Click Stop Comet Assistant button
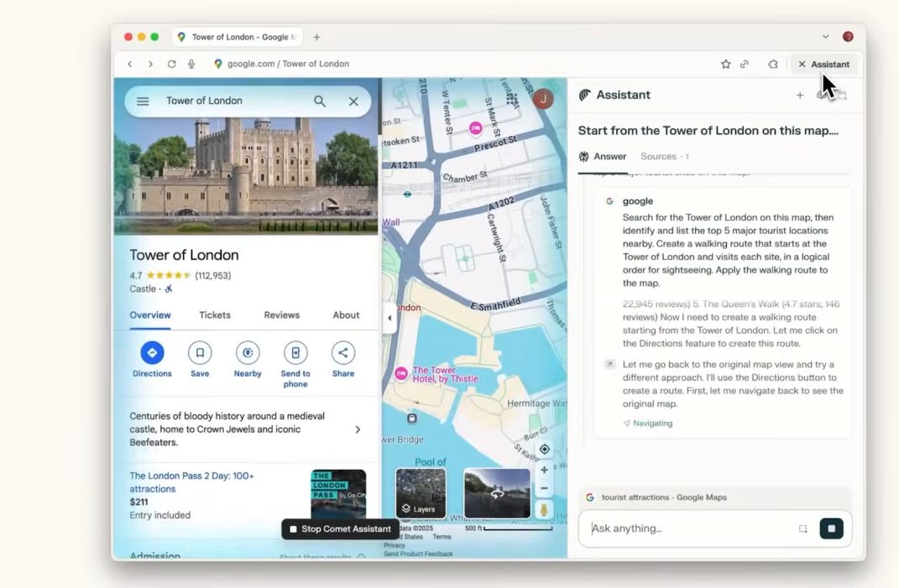The width and height of the screenshot is (899, 588). 341,529
